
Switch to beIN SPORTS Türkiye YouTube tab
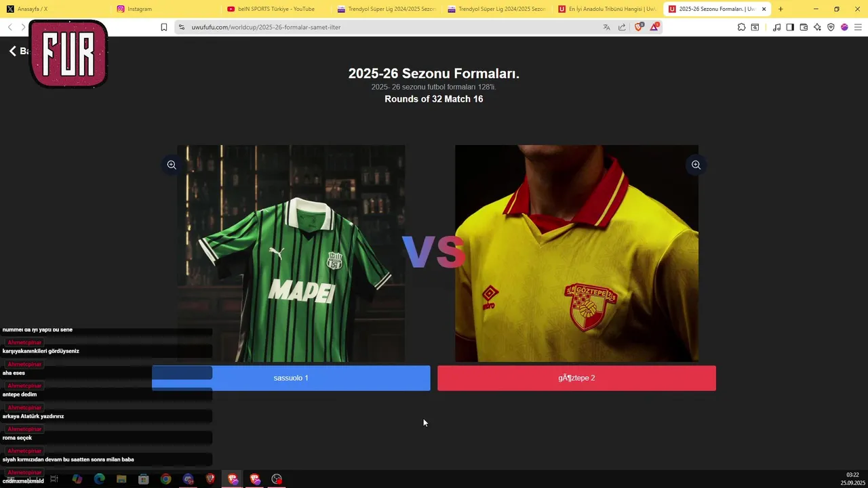[275, 9]
